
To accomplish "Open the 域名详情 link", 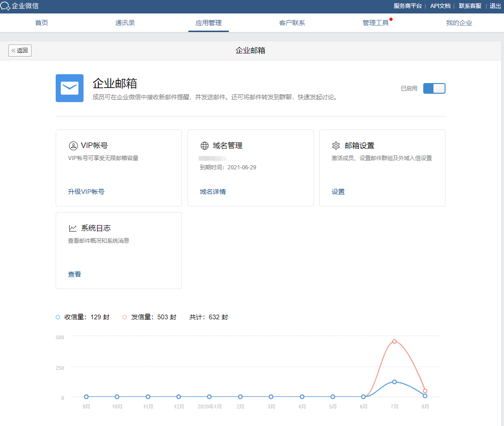I will pos(213,192).
